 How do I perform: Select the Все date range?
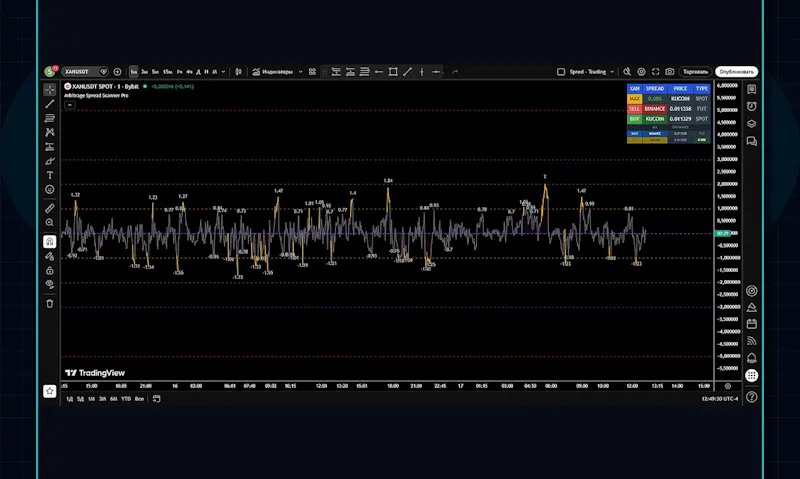tap(139, 399)
